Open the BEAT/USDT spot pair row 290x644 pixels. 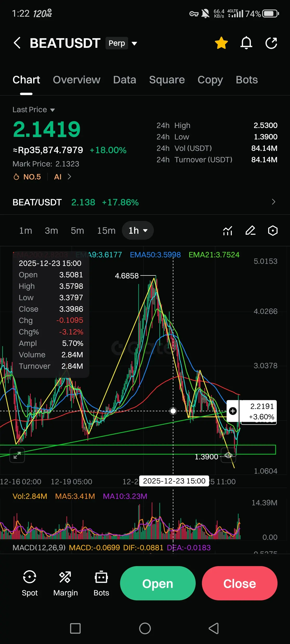(145, 202)
